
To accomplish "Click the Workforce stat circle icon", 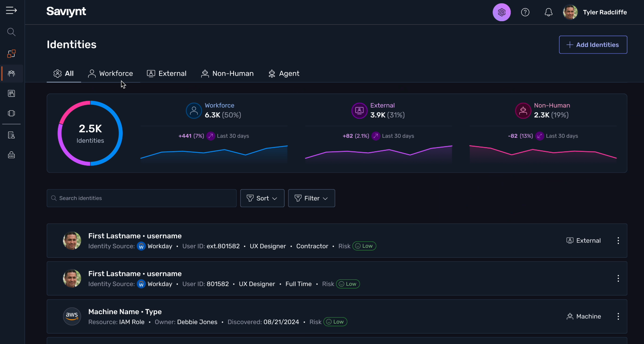I will [194, 111].
